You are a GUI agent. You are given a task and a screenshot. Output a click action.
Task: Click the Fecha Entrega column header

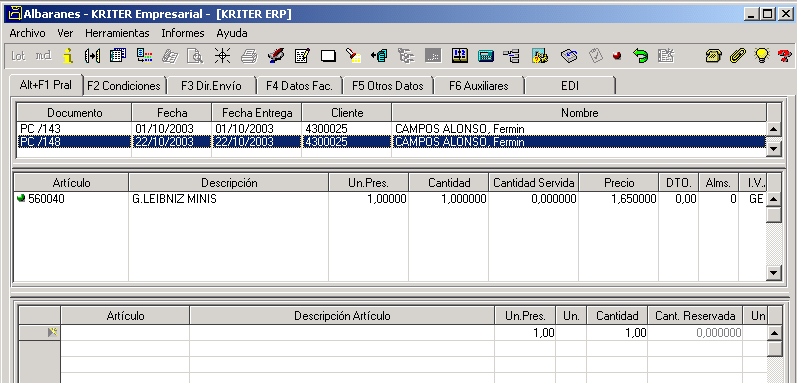tap(257, 113)
